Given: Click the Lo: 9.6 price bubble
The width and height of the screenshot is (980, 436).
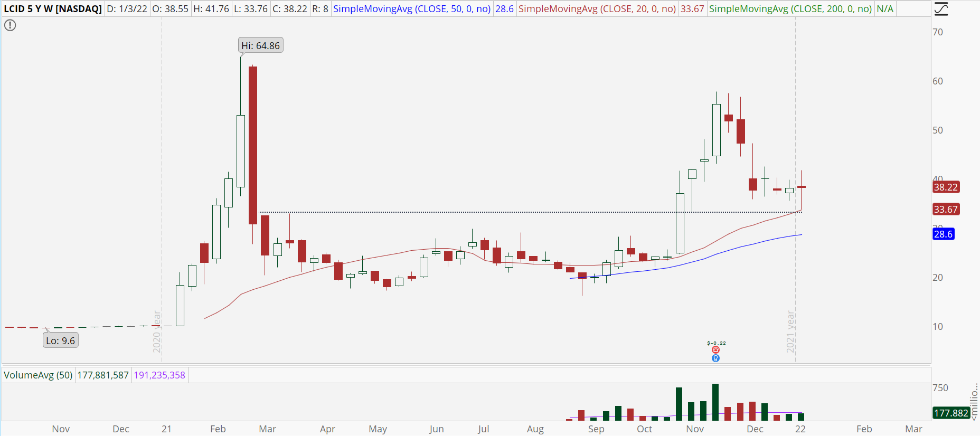Looking at the screenshot, I should tap(60, 340).
